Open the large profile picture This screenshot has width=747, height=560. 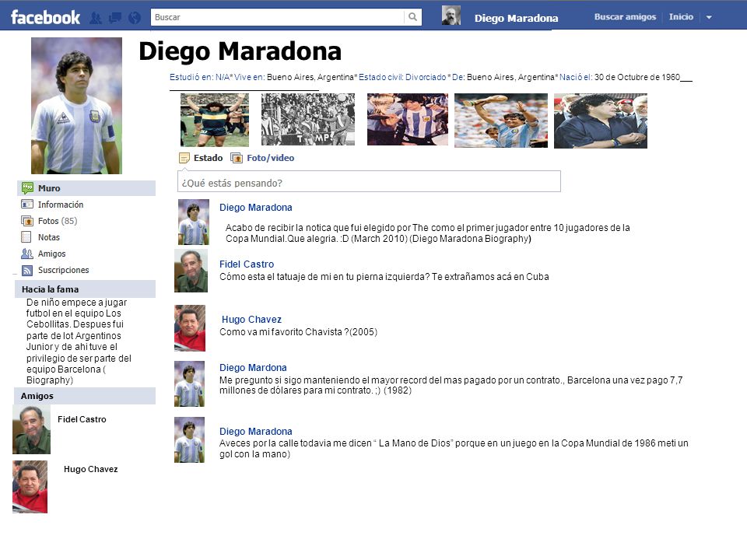pyautogui.click(x=76, y=106)
